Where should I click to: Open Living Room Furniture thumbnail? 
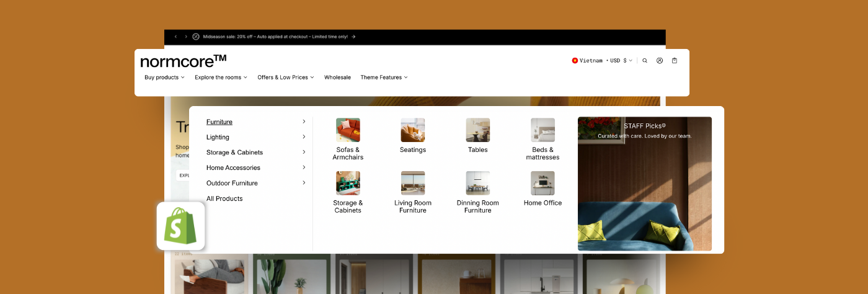pyautogui.click(x=413, y=183)
